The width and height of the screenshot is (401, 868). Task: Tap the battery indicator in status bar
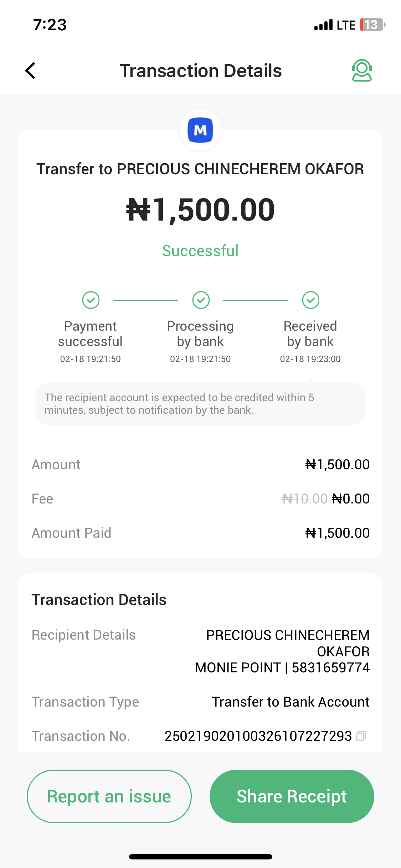point(372,25)
